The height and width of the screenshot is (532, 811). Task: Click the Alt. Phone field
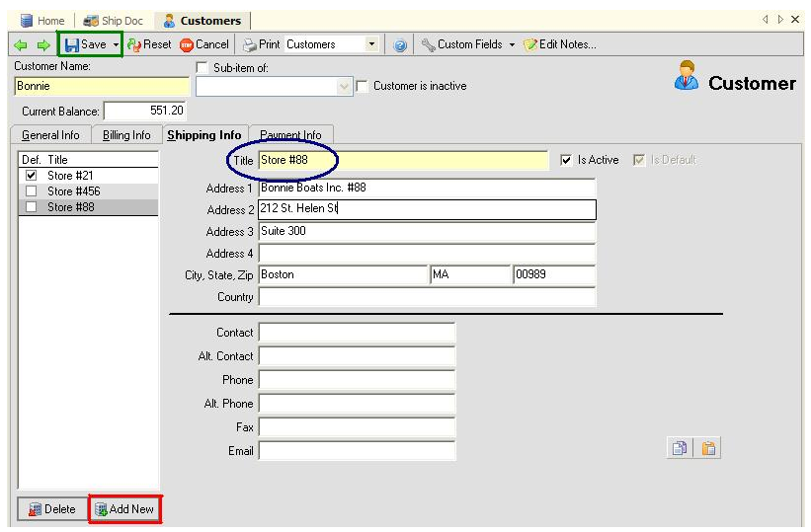click(x=357, y=404)
